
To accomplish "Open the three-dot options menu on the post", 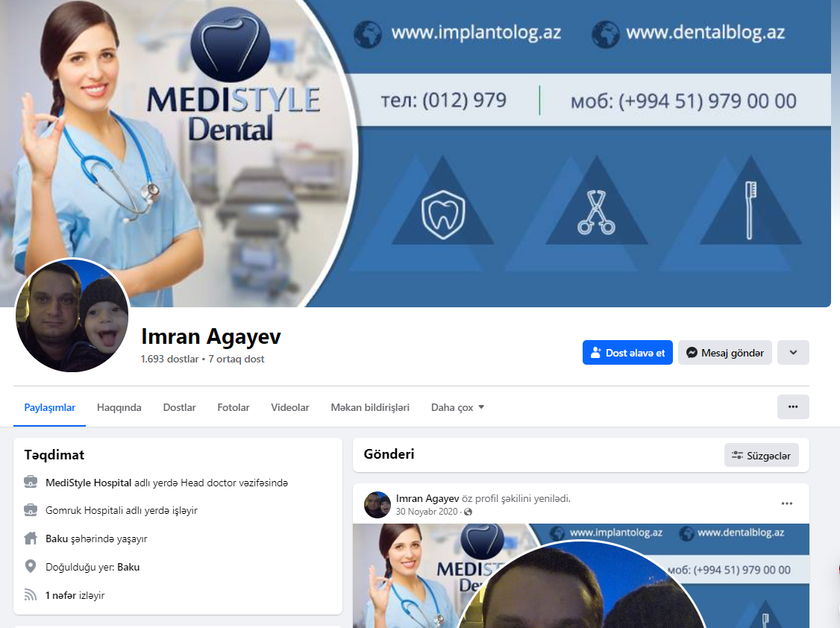I will [x=787, y=503].
